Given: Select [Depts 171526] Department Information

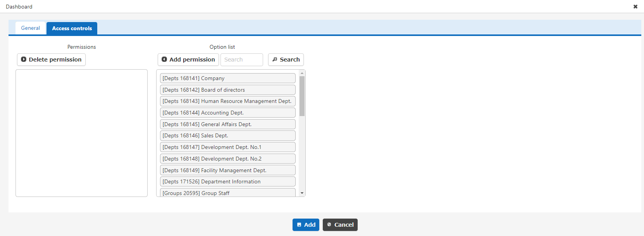Looking at the screenshot, I should pos(228,181).
